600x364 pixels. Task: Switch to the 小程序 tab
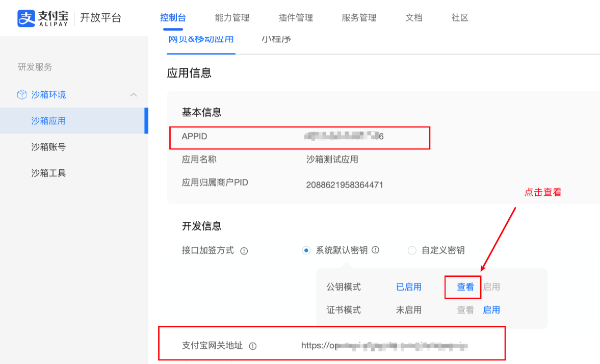click(276, 40)
